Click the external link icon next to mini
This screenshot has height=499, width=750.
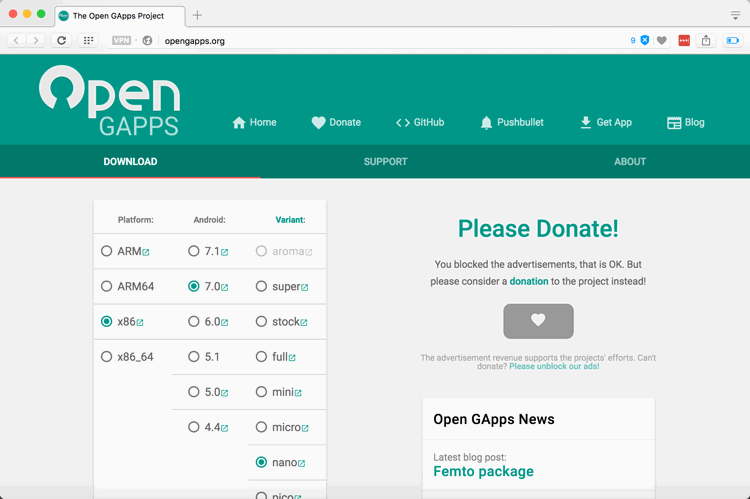coord(298,393)
